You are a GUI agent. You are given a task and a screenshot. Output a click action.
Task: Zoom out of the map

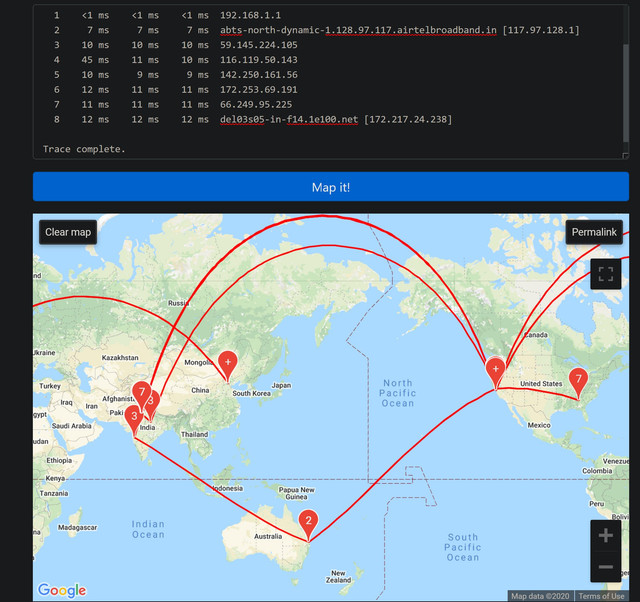(x=605, y=567)
